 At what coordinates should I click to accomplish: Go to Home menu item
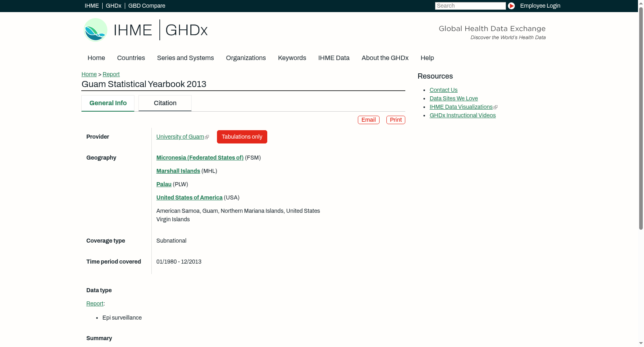point(96,58)
